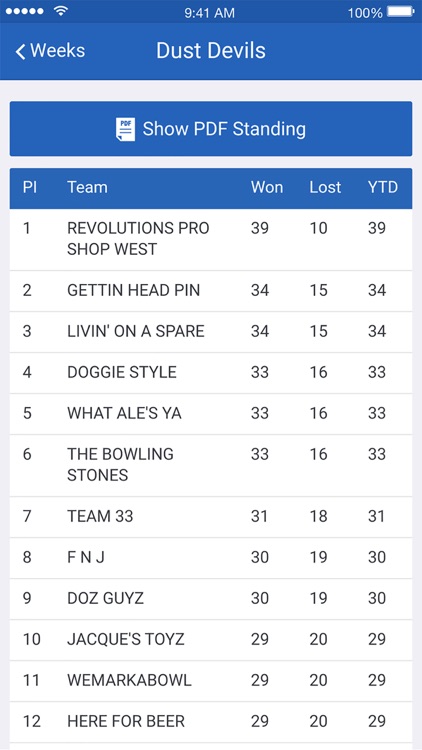The width and height of the screenshot is (422, 750).
Task: Tap the battery icon in status bar
Action: pos(400,11)
